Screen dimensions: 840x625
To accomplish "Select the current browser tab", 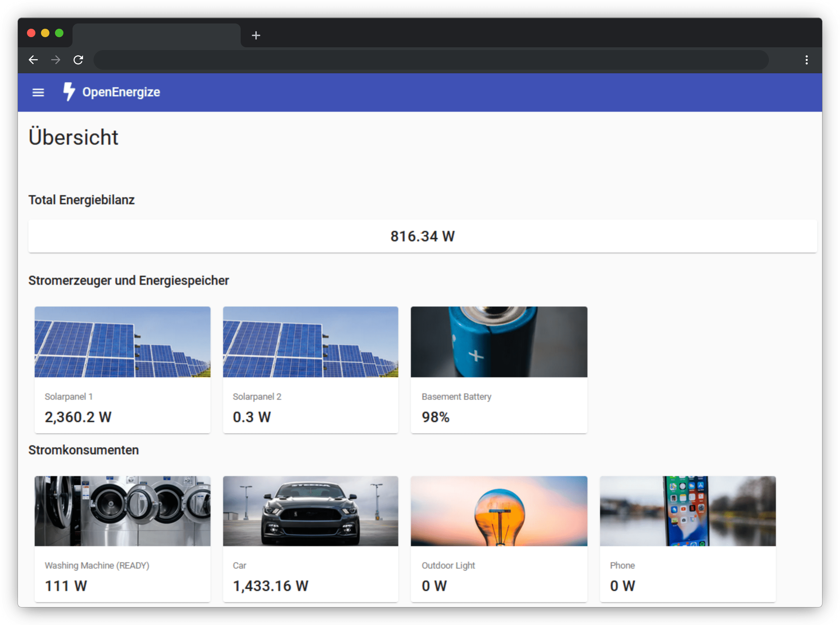I will click(156, 36).
